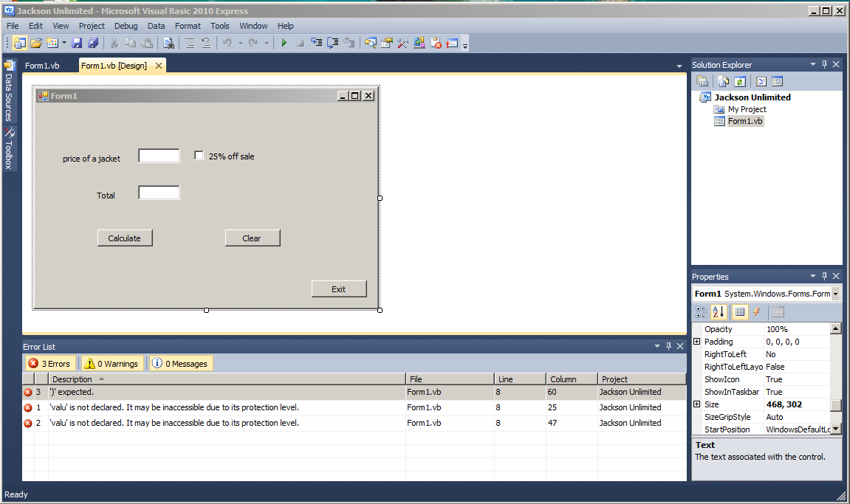Click the New Project toolbar icon

(19, 43)
